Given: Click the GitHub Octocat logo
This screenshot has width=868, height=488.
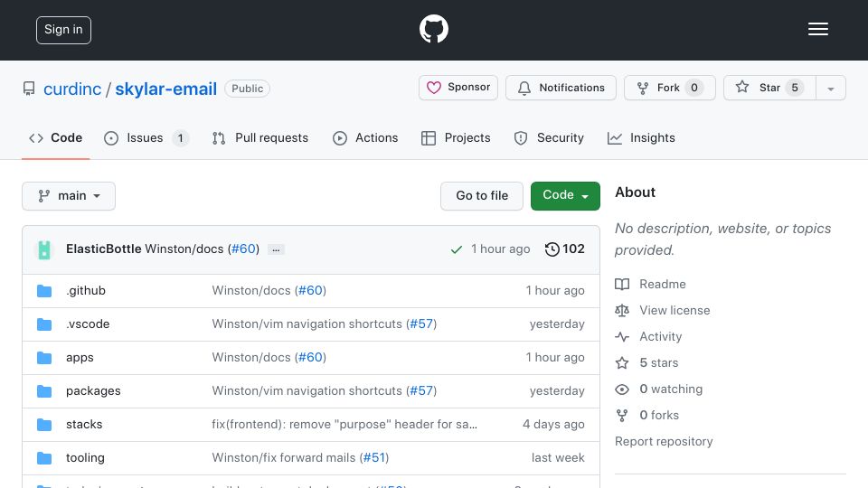Looking at the screenshot, I should (x=433, y=29).
